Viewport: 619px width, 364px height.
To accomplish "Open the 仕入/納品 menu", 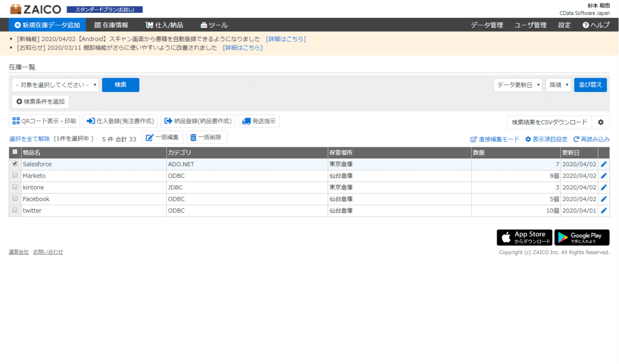I will click(x=165, y=25).
